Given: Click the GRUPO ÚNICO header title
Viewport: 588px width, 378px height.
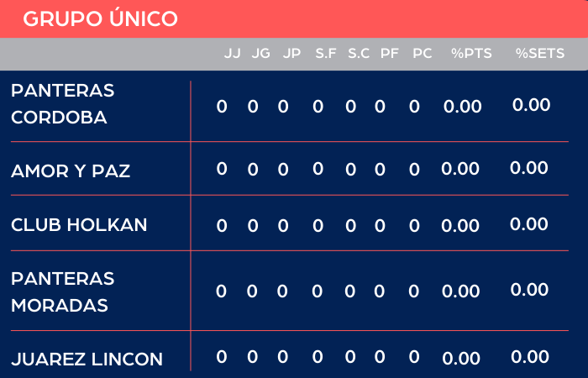Looking at the screenshot, I should coord(100,19).
